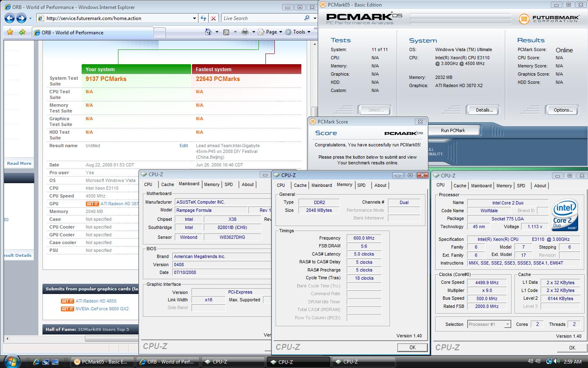Click the Read More link

coord(19,163)
